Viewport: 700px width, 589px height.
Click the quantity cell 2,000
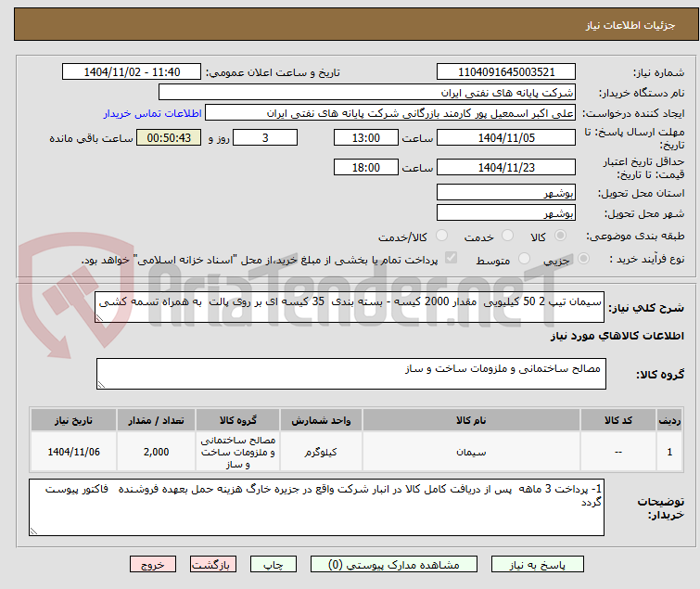click(x=156, y=452)
